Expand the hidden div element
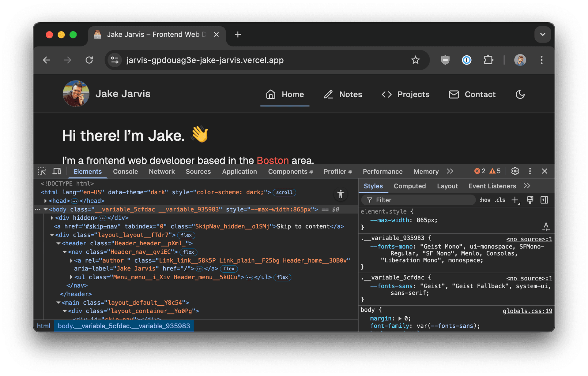 51,218
